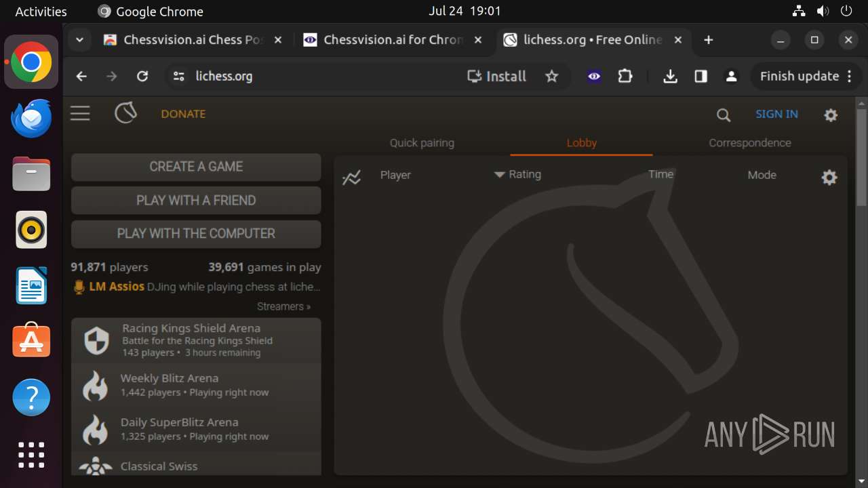The image size is (868, 488).
Task: Reload the lichess.org page
Action: [x=142, y=77]
